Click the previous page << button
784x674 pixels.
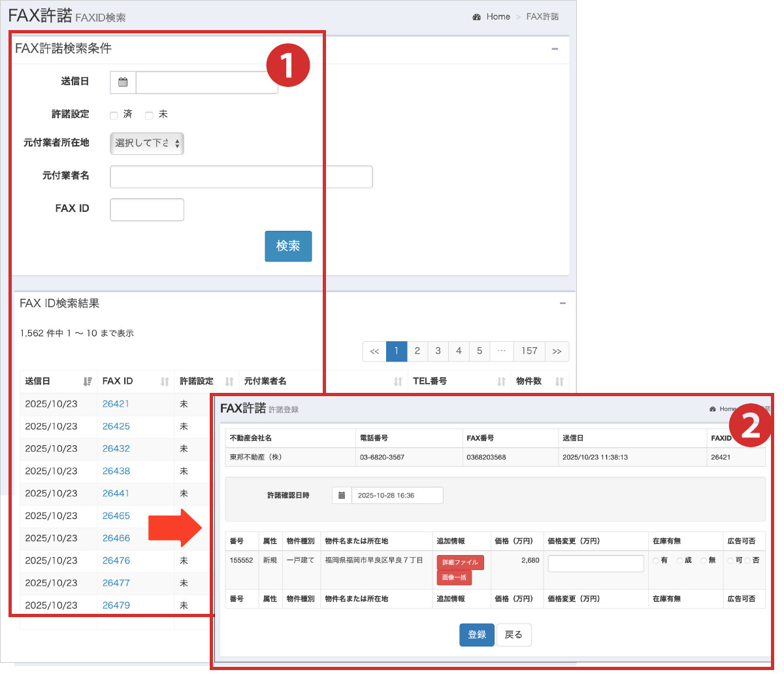[x=374, y=351]
